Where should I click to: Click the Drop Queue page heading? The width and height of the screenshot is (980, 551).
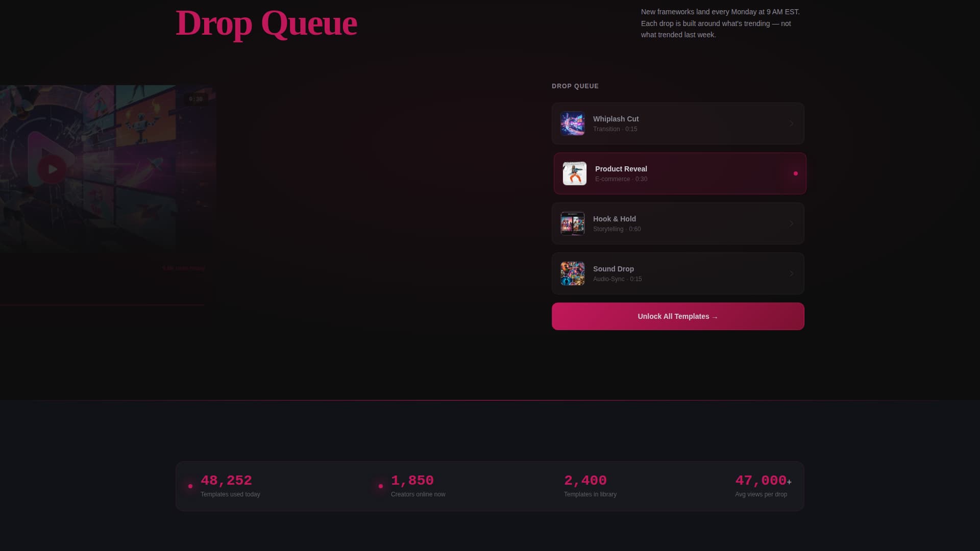click(x=266, y=23)
